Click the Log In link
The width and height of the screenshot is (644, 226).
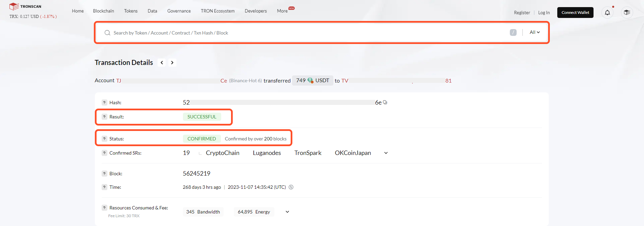(544, 13)
